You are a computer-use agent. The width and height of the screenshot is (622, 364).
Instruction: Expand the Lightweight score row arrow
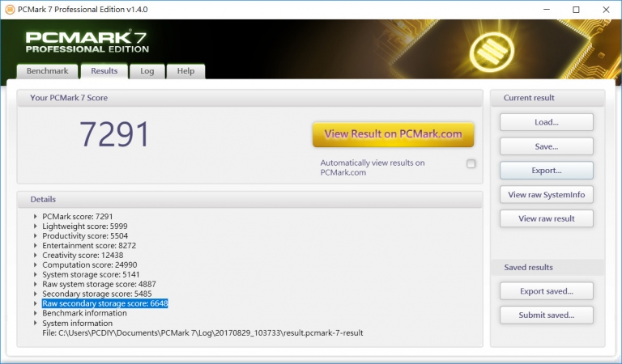pos(36,226)
